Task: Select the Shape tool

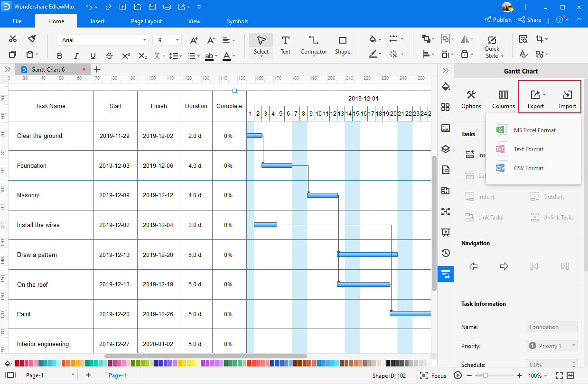Action: pyautogui.click(x=342, y=45)
